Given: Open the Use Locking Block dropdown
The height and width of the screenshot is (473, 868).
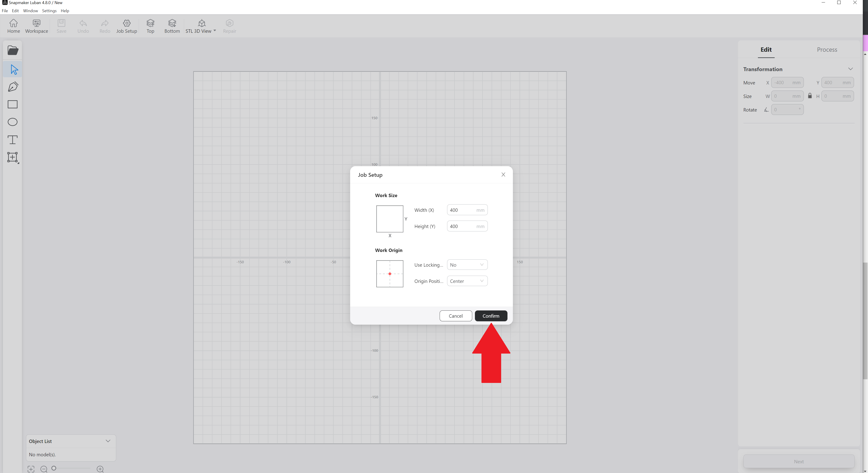Looking at the screenshot, I should pyautogui.click(x=467, y=265).
